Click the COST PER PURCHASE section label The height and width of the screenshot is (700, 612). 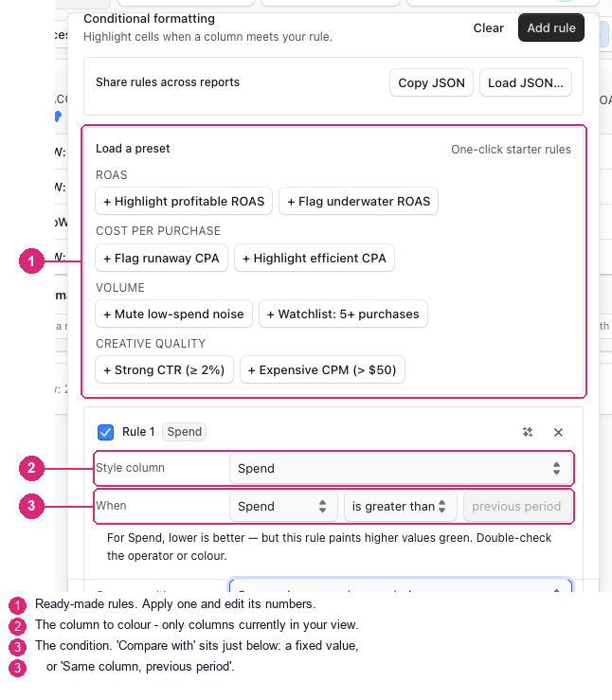coord(158,231)
